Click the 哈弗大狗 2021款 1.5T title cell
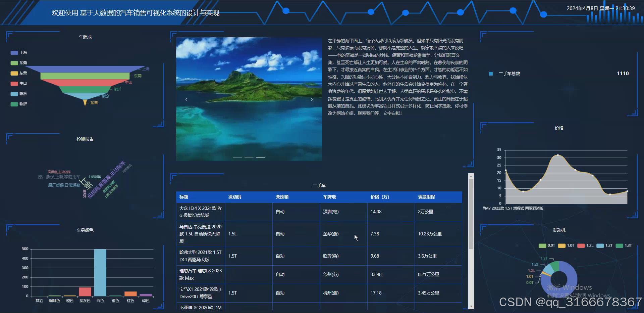 [x=201, y=256]
